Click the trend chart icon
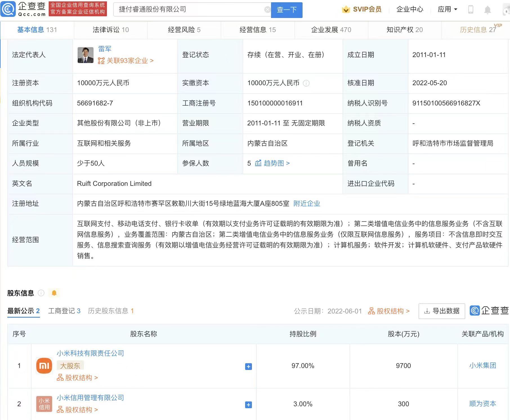Screen dimensions: 510x420 point(258,163)
